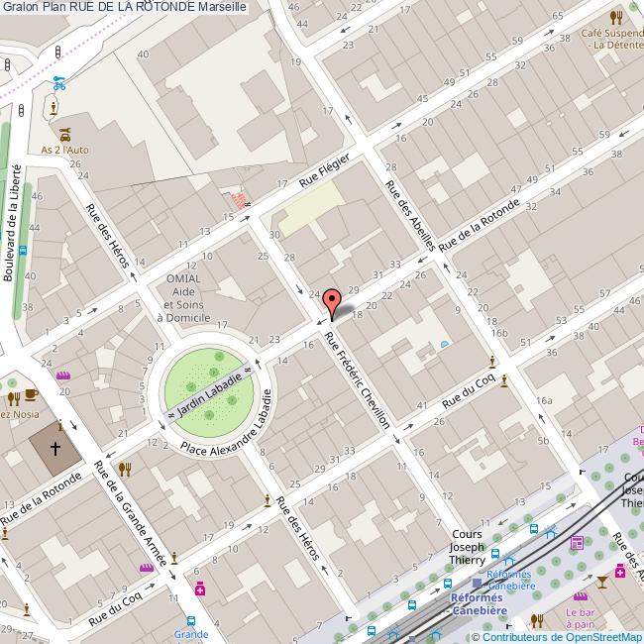Click the Gralon Plan RUE DE LA ROTONDE title
Screen dimensions: 644x644
point(125,8)
